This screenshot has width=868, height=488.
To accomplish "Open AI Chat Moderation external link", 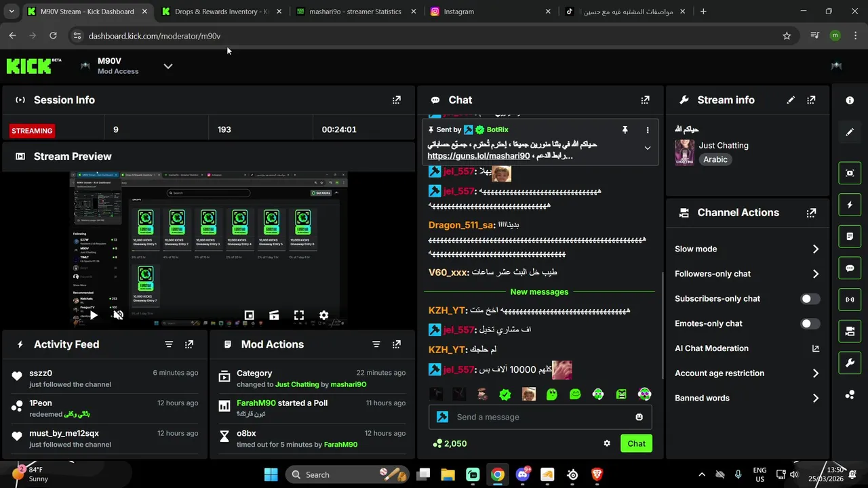I will [815, 348].
